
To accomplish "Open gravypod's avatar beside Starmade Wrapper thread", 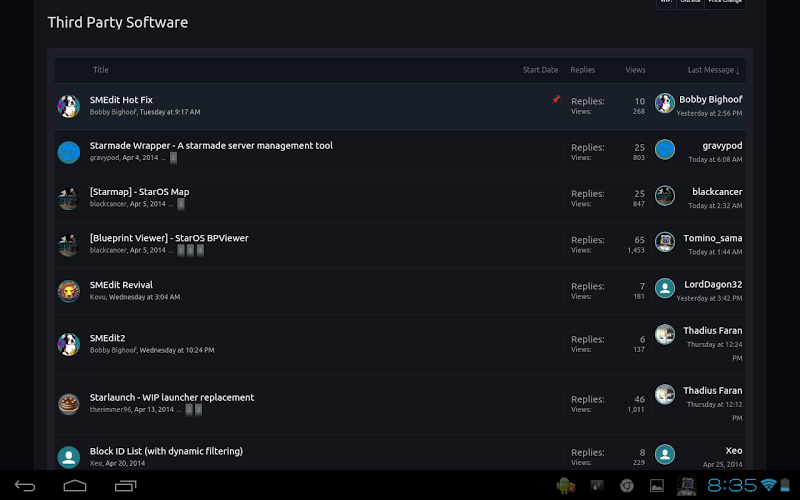I will [68, 152].
